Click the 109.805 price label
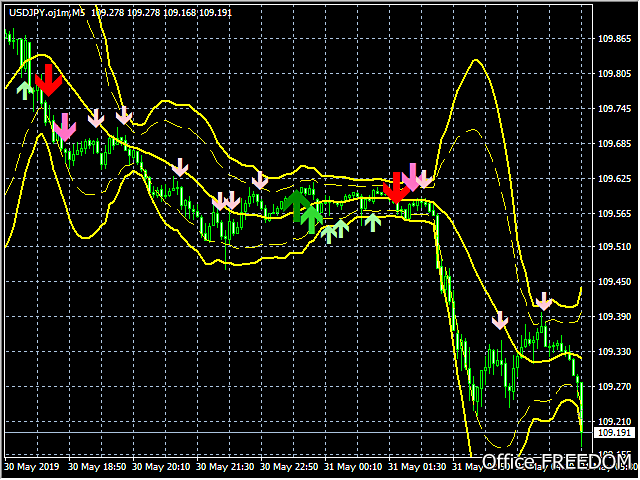 pos(614,73)
